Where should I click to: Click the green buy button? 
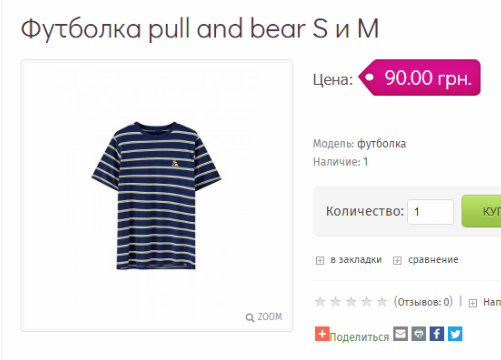[x=481, y=211]
